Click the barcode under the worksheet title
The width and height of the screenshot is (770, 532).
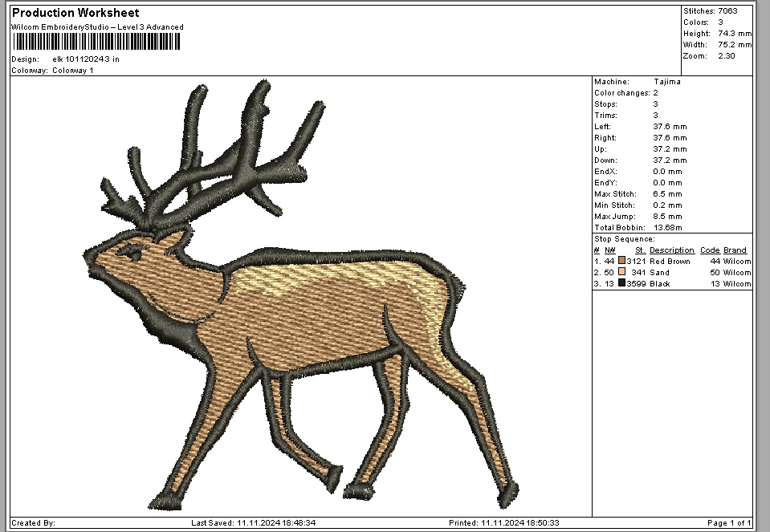coord(95,42)
